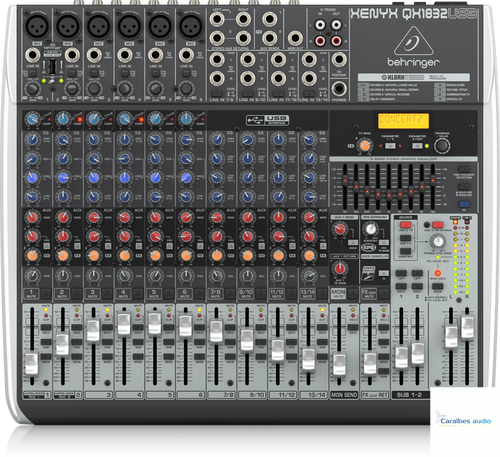Select SUB 1-2 as the monitoring source
This screenshot has height=457, width=500.
click(405, 238)
